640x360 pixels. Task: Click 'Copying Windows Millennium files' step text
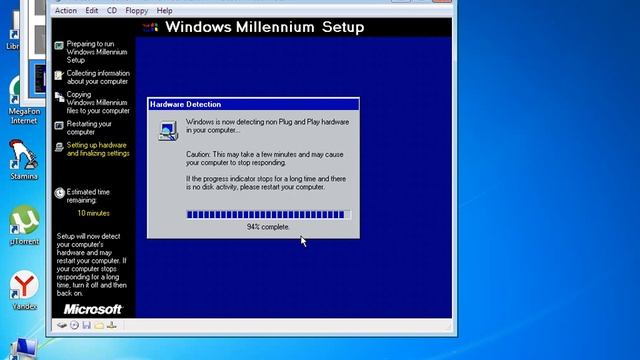click(x=98, y=102)
